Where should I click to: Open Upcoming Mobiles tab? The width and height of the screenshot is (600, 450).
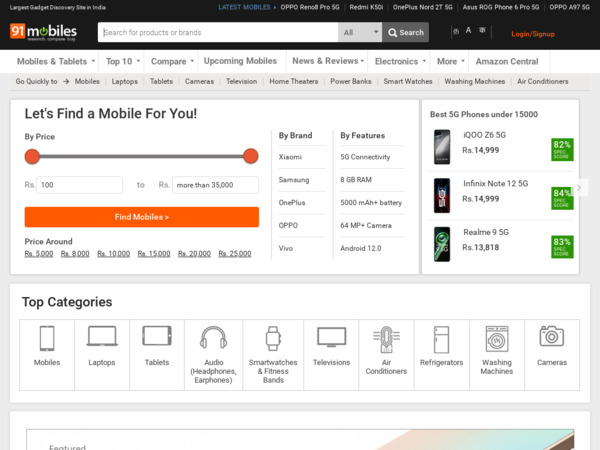point(240,61)
